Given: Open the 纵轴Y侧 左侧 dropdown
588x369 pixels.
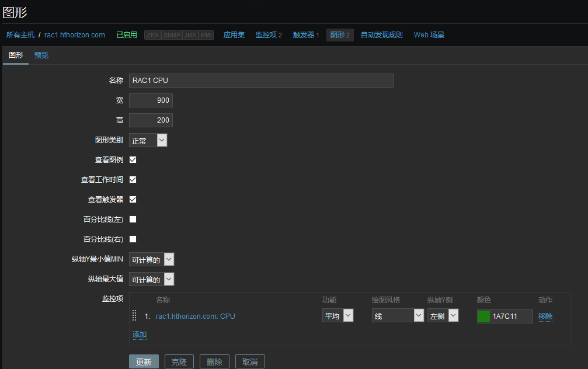Looking at the screenshot, I should 443,316.
